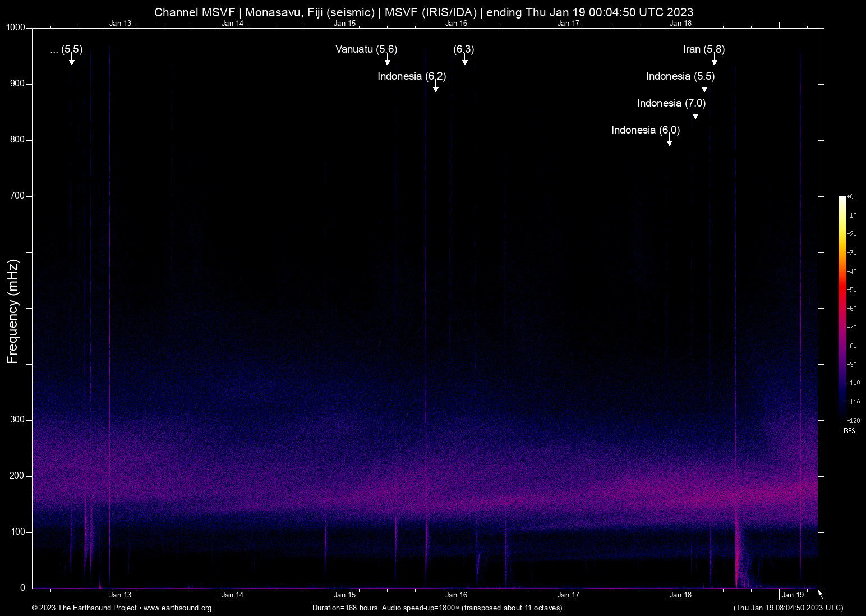
Task: Click the Channel MSVF title text
Action: 423,12
